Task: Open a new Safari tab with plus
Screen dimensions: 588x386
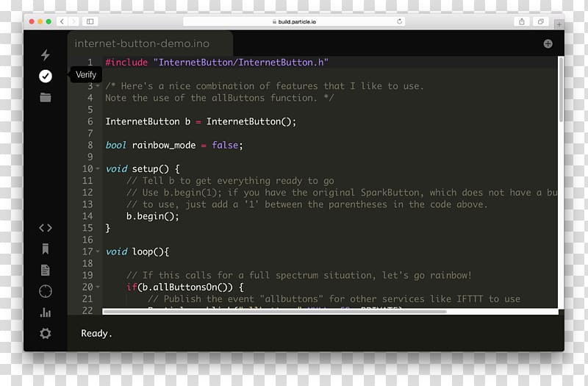Action: tap(559, 24)
